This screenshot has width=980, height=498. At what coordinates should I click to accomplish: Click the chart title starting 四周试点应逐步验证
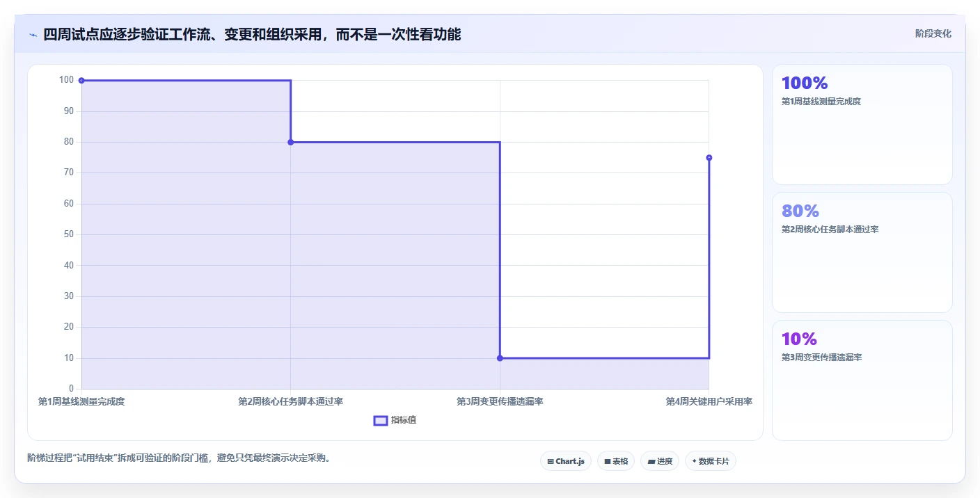coord(252,34)
